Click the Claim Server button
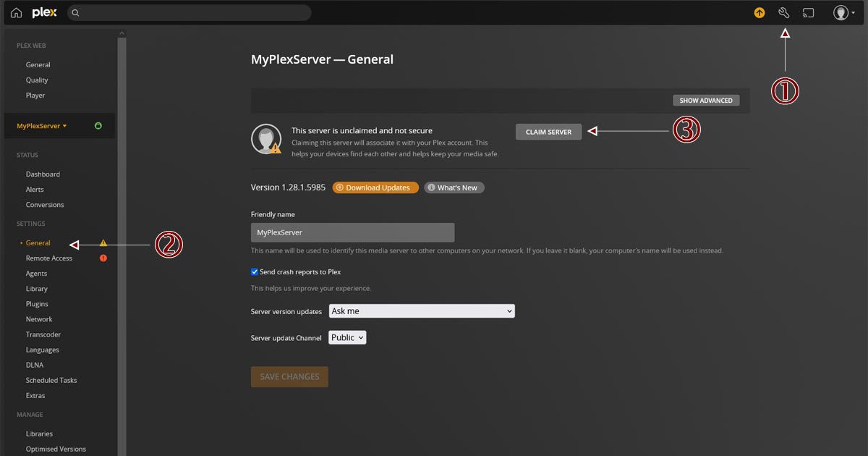868x456 pixels. tap(548, 132)
